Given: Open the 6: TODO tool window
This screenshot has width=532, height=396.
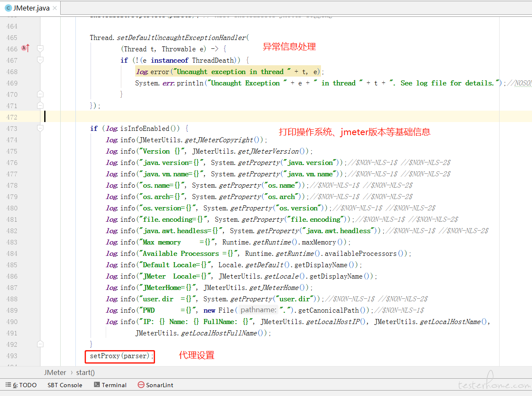Looking at the screenshot, I should [21, 385].
